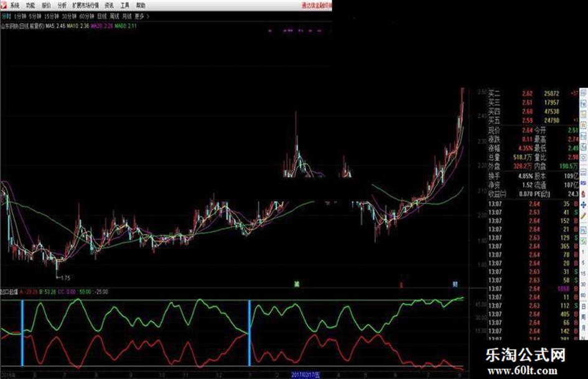Click the first blue vertical line in oscillator

[x=22, y=333]
